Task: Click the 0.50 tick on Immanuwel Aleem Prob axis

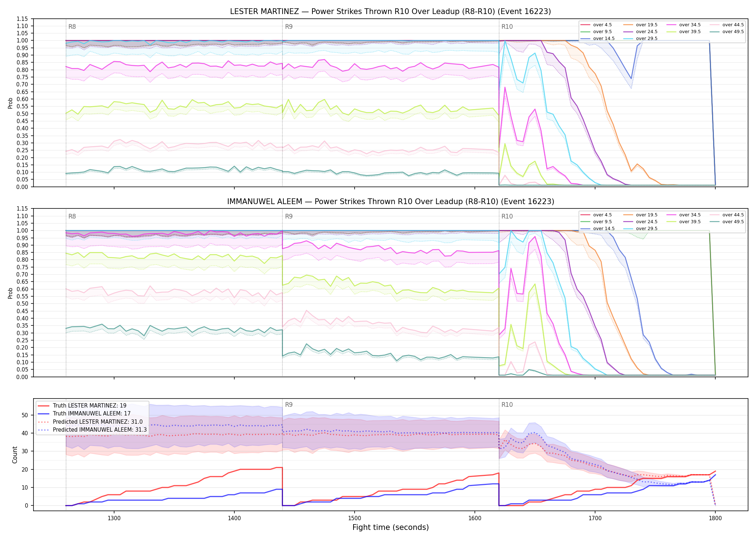Action: [22, 303]
